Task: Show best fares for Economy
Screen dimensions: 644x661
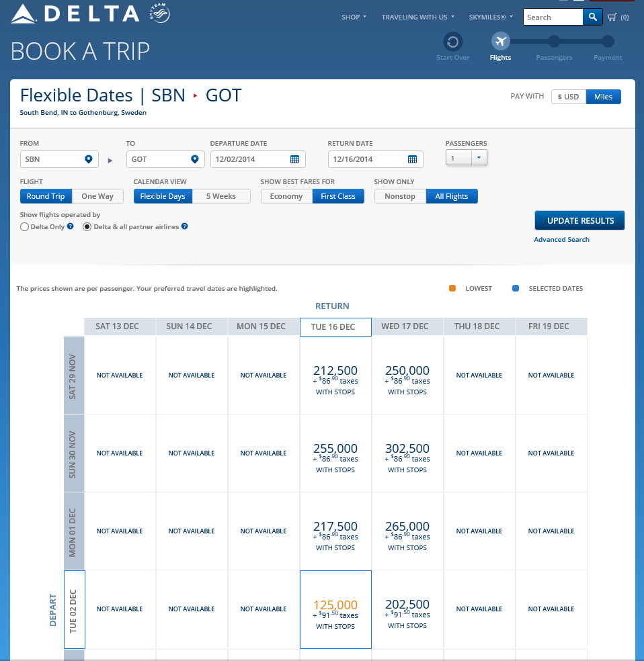Action: pos(286,196)
